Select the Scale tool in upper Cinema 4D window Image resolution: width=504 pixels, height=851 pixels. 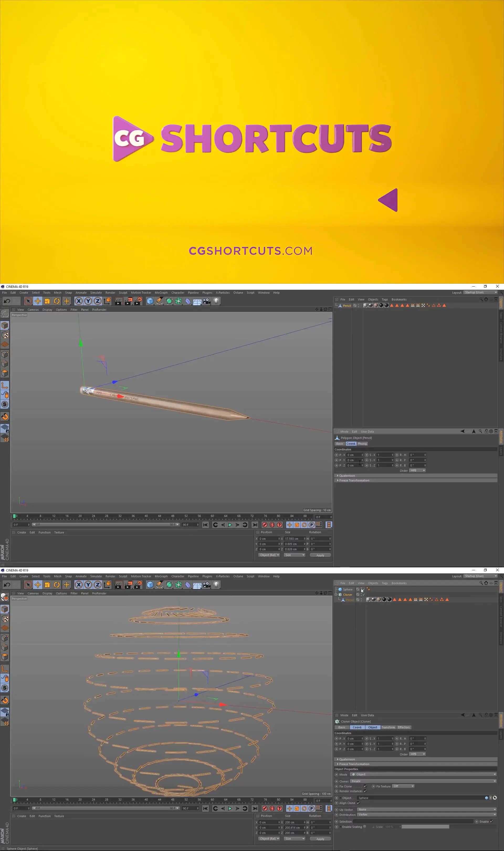47,301
